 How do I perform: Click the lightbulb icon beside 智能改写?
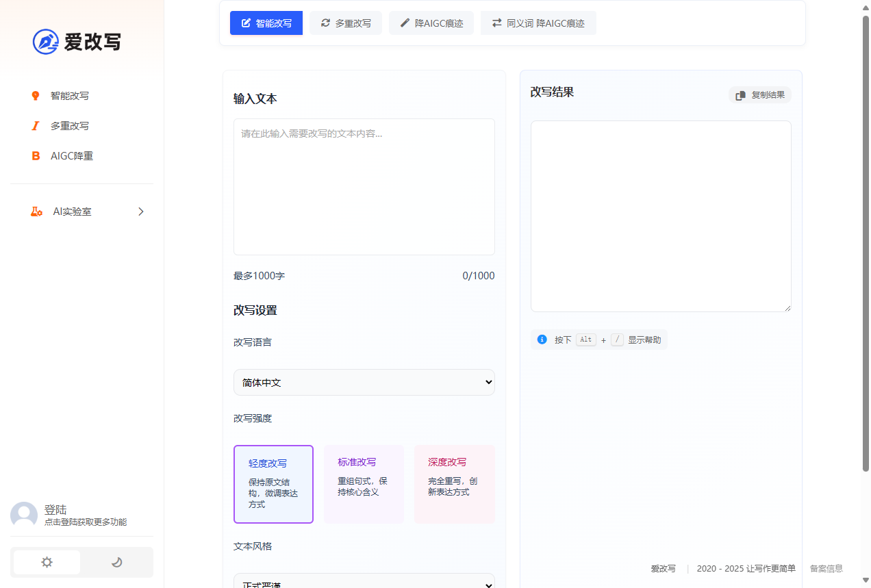click(x=36, y=96)
